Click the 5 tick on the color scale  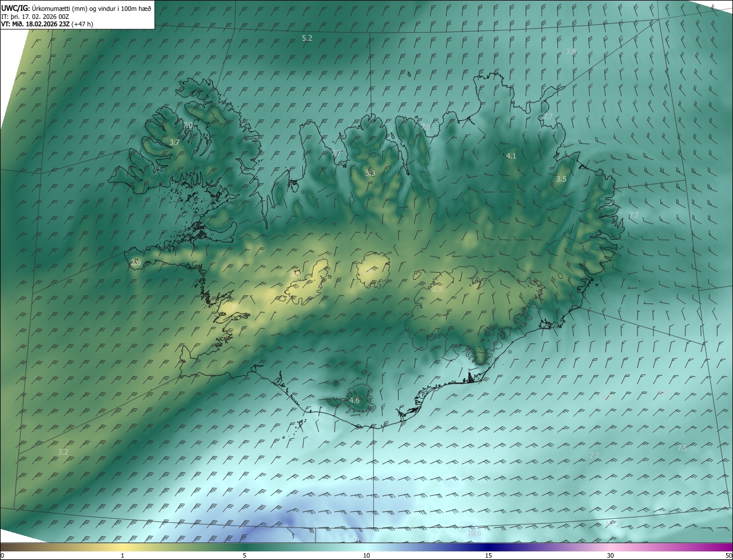(245, 555)
